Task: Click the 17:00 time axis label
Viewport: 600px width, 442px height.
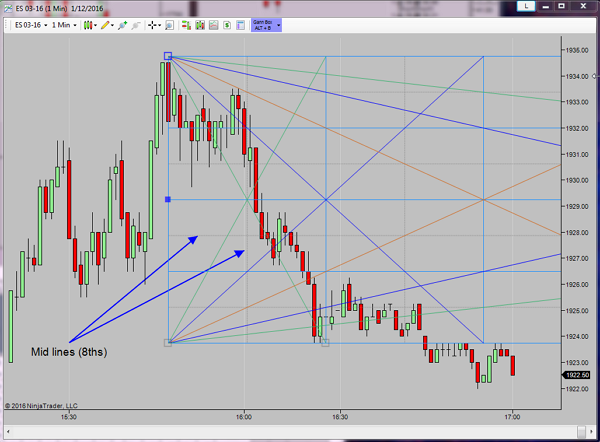Action: 512,417
